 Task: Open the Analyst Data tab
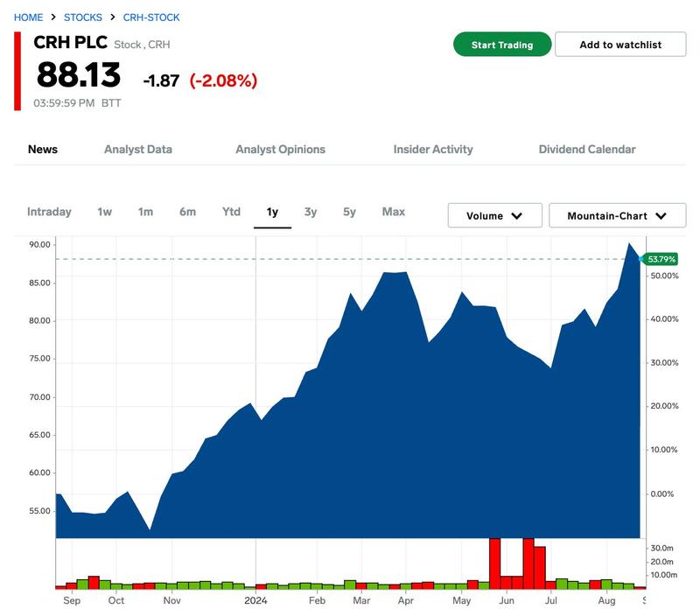138,149
